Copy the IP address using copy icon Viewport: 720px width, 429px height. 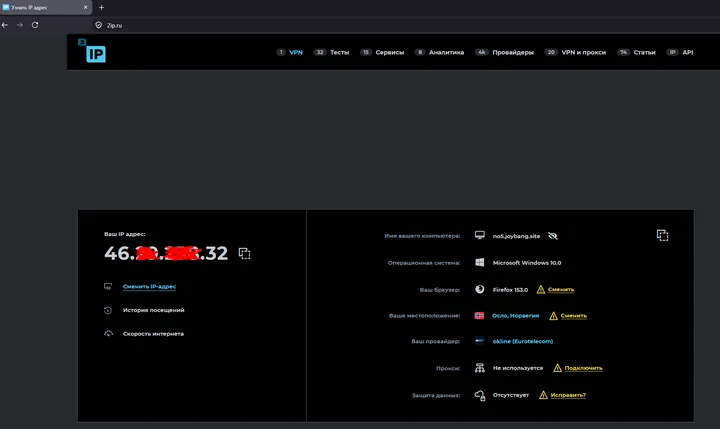tap(244, 254)
